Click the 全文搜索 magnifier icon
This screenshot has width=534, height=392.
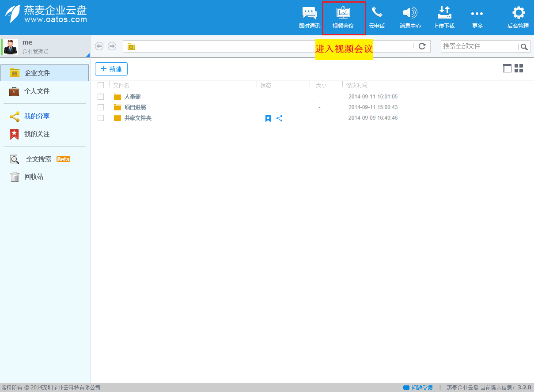(x=15, y=159)
